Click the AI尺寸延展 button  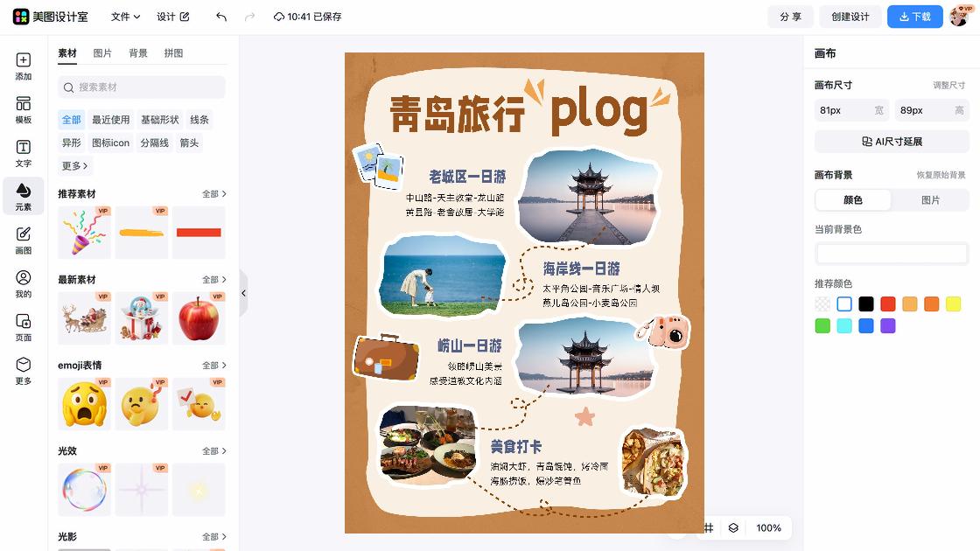coord(892,142)
